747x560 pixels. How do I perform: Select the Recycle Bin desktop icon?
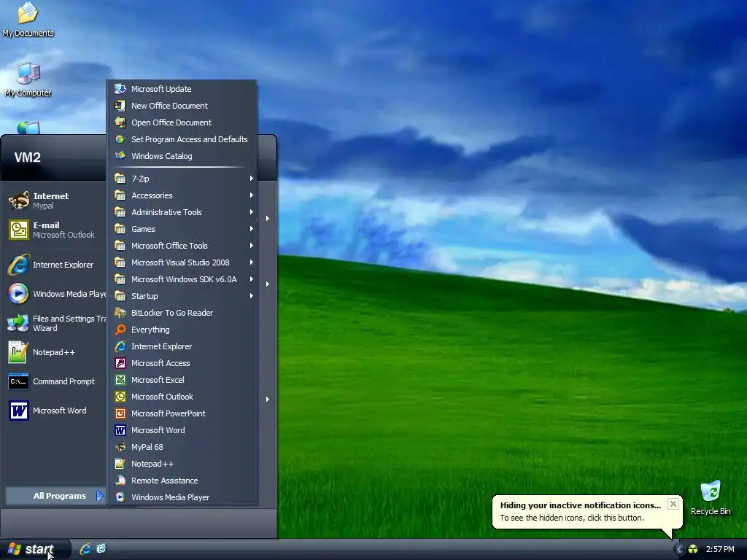point(711,497)
